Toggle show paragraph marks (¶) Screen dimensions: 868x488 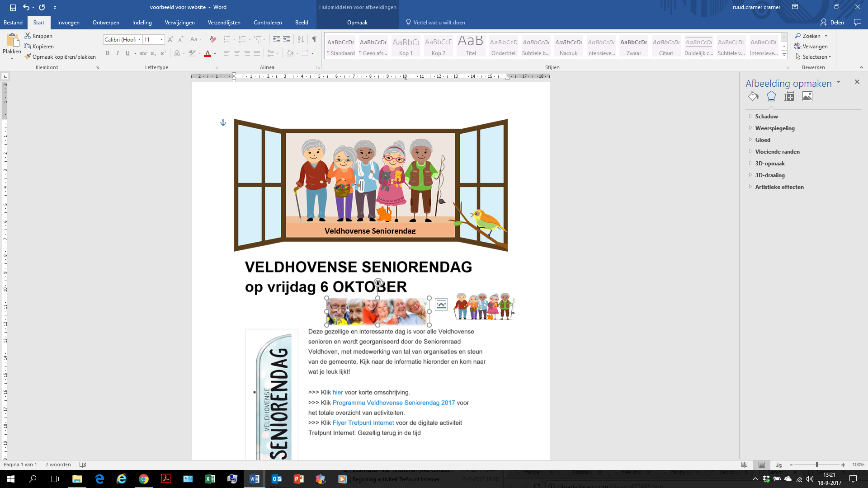tap(314, 40)
